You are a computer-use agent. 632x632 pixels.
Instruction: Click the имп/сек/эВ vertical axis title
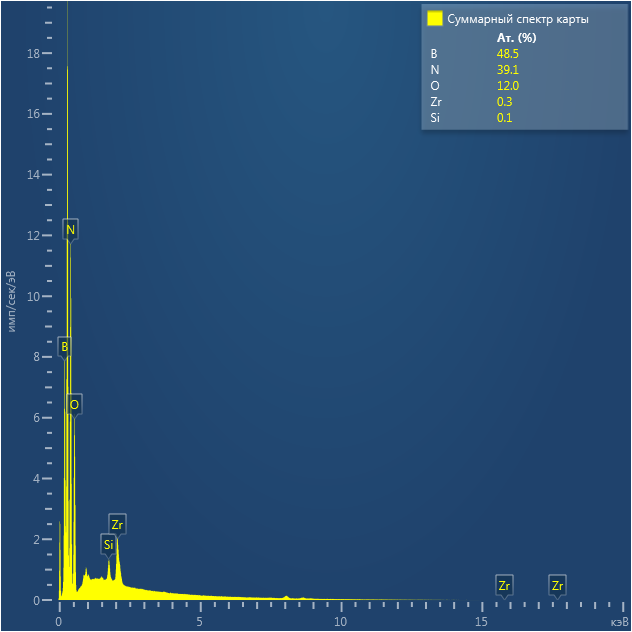[12, 301]
